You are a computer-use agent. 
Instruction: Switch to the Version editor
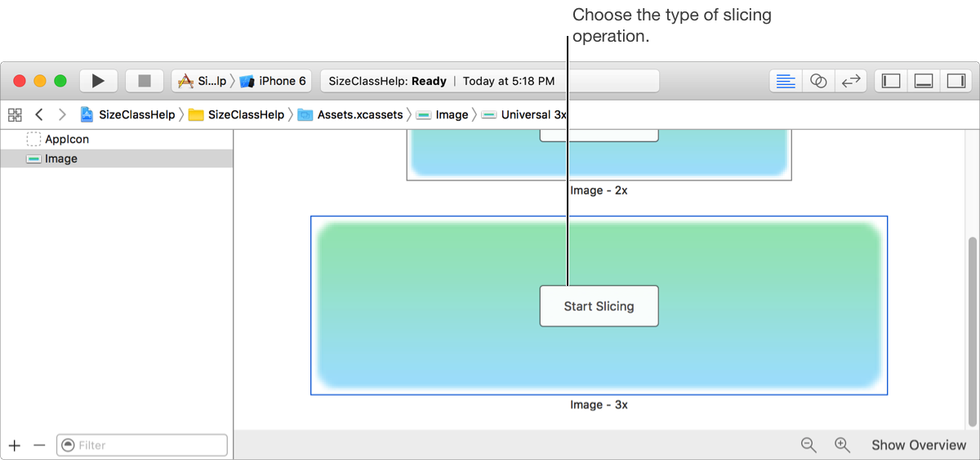tap(851, 81)
